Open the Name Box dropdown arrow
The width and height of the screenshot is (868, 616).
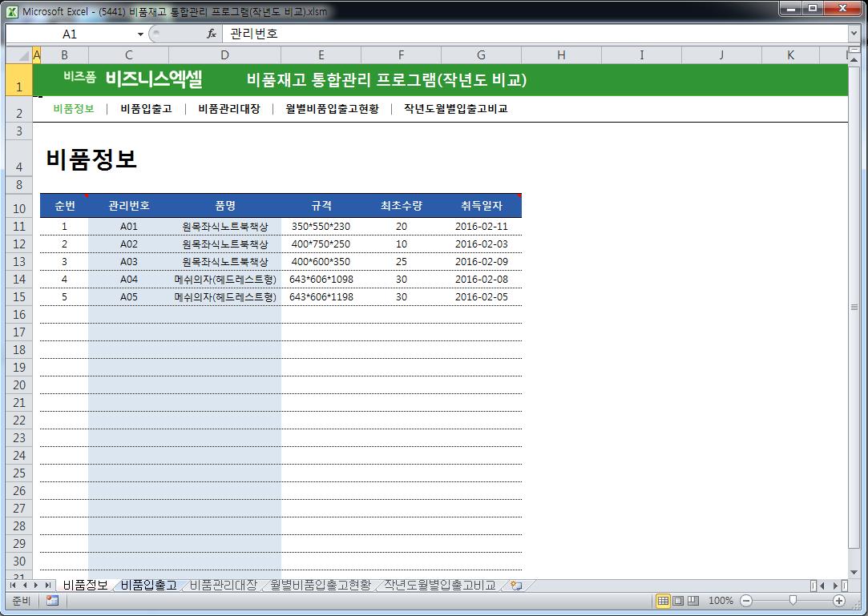point(140,34)
